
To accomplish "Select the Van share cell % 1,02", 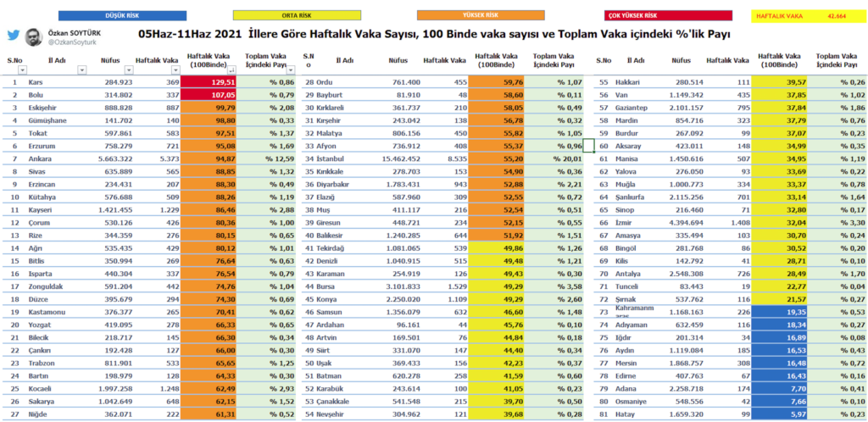I will click(837, 95).
